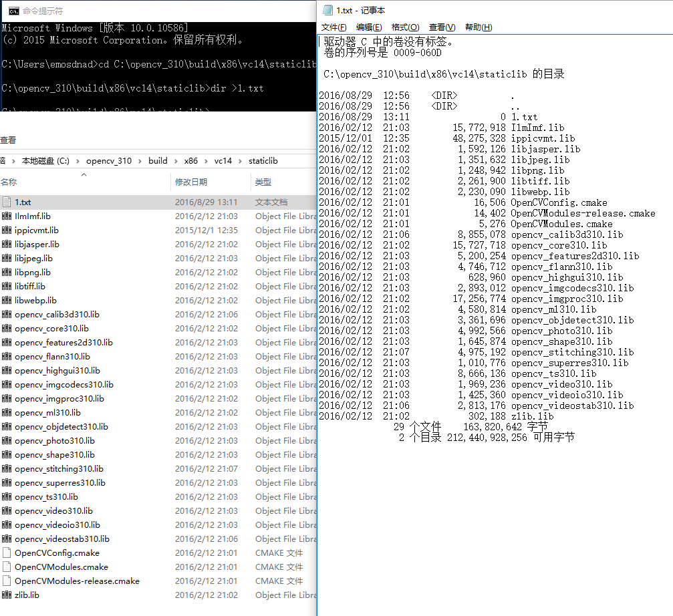Click the opencv_calib3d310.lib file icon
Screen dimensions: 673x616
(7, 315)
